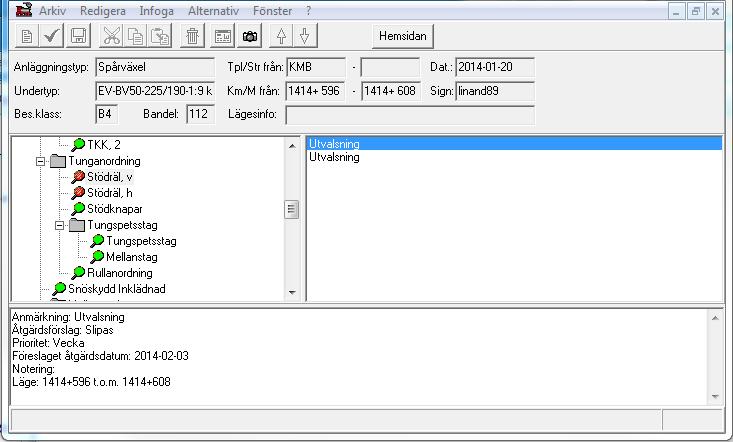The height and width of the screenshot is (442, 733).
Task: Click the Läge: 1414+596 t.o.m. 1414+608 line
Action: 91,382
